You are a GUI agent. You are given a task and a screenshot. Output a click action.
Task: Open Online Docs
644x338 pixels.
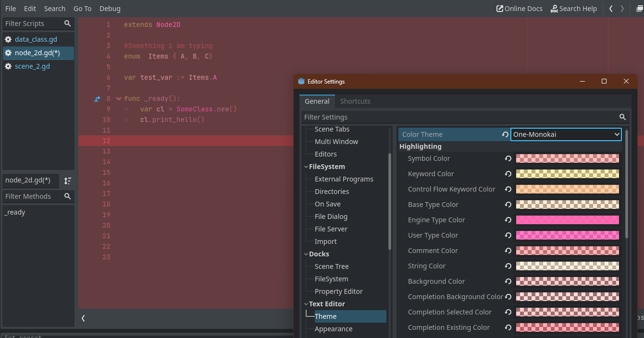(520, 8)
